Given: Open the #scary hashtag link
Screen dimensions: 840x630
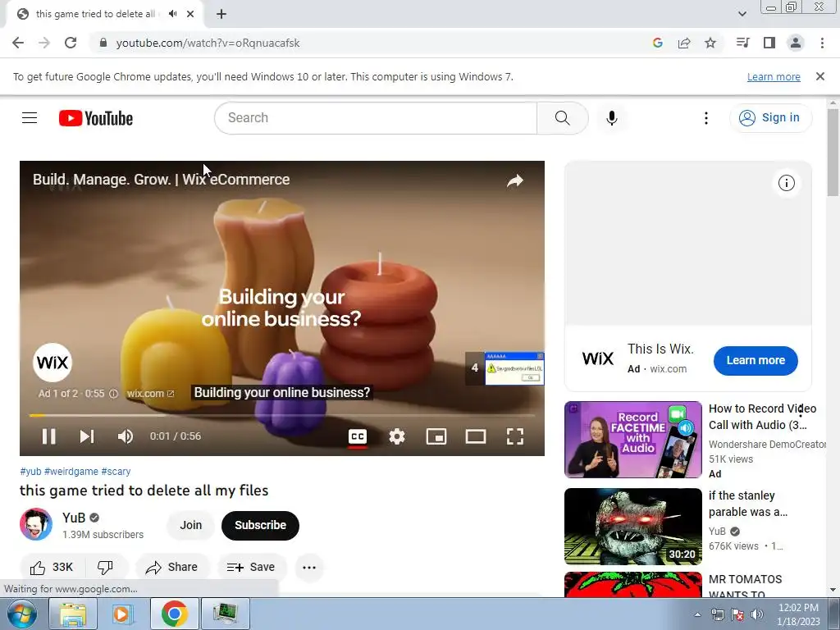Looking at the screenshot, I should tap(116, 472).
